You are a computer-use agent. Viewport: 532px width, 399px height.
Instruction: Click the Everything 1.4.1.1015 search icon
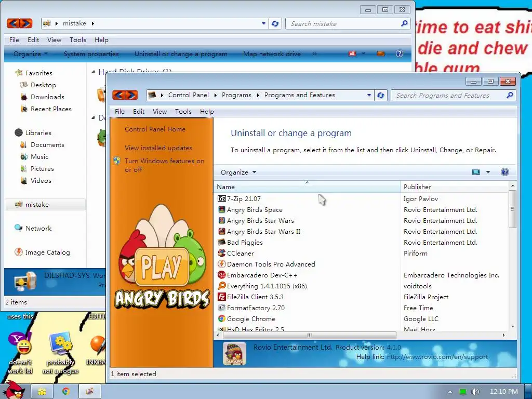pos(221,286)
